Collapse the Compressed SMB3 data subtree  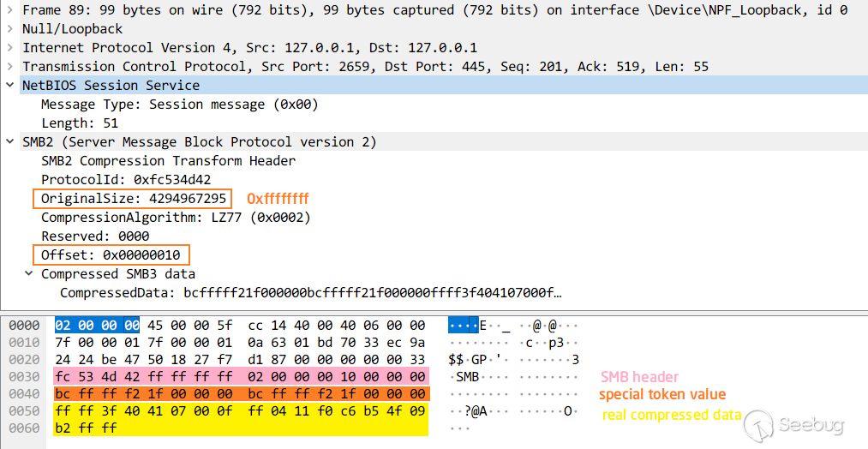(28, 274)
